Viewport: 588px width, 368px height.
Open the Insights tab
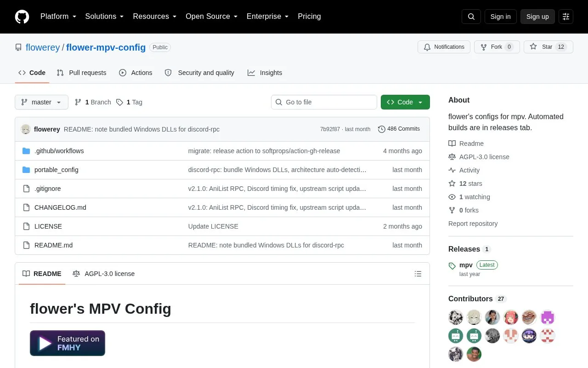pos(265,73)
